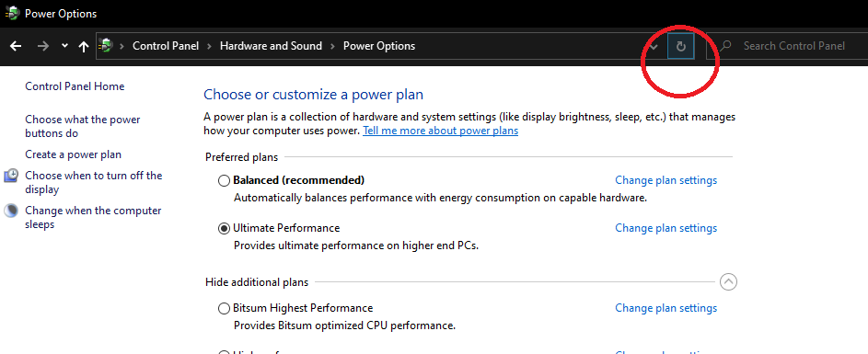
Task: Click the forward navigation arrow
Action: click(42, 46)
